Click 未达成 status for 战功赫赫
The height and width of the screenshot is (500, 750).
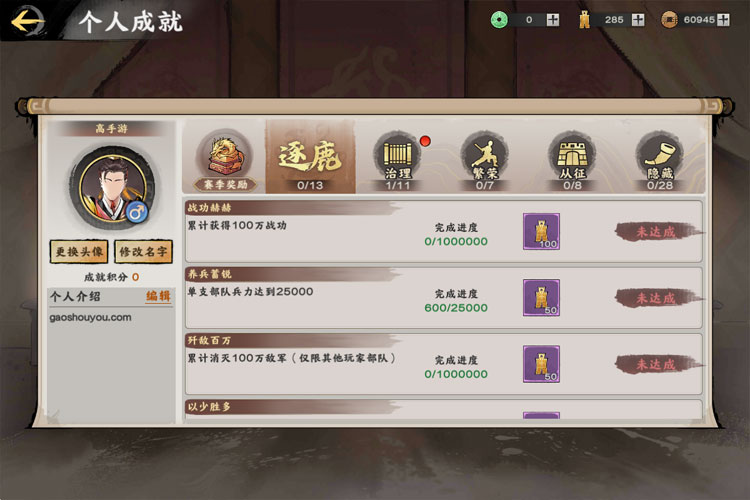tap(656, 232)
